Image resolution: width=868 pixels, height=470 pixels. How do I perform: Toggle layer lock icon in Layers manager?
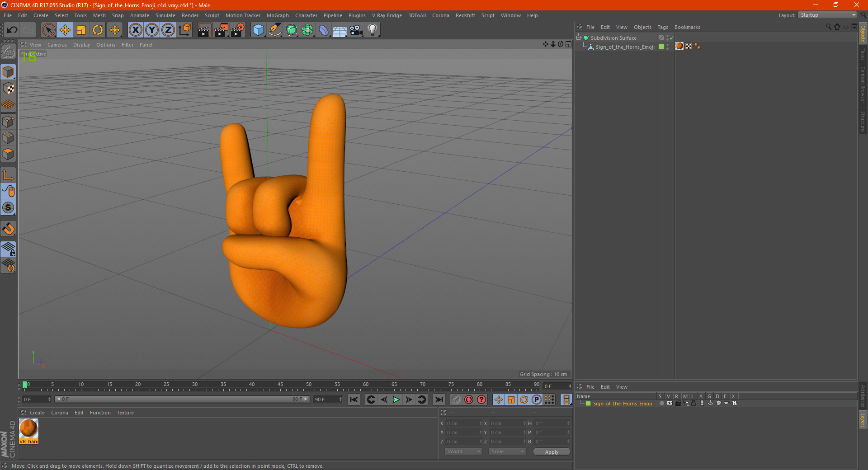(693, 403)
